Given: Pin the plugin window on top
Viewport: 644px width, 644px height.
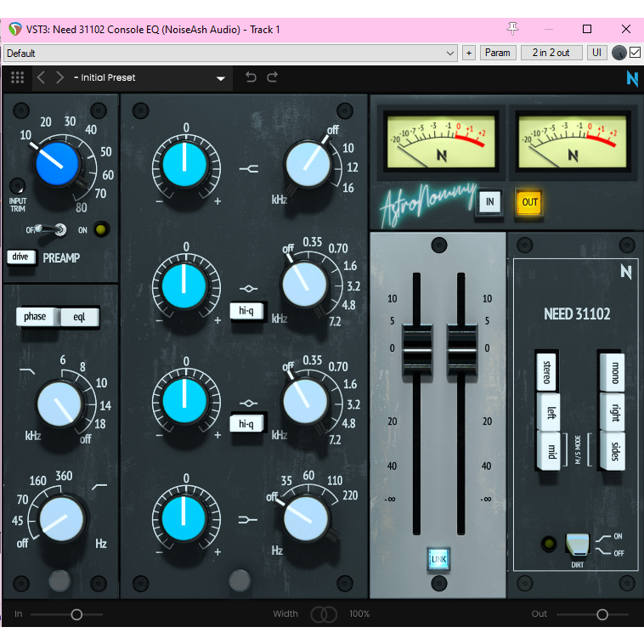Looking at the screenshot, I should 512,29.
